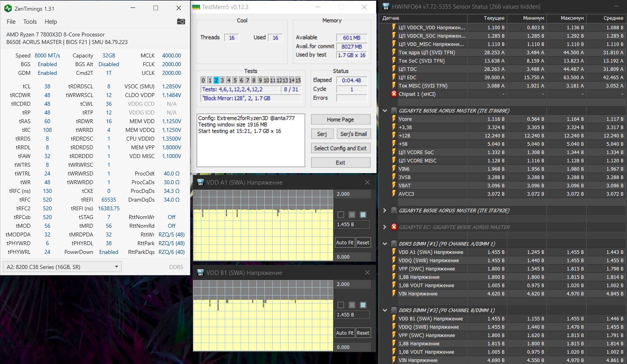Viewport: 627px width, 364px height.
Task: Collapse the DDR5 DIMM [#1] sensor group
Action: pos(384,244)
